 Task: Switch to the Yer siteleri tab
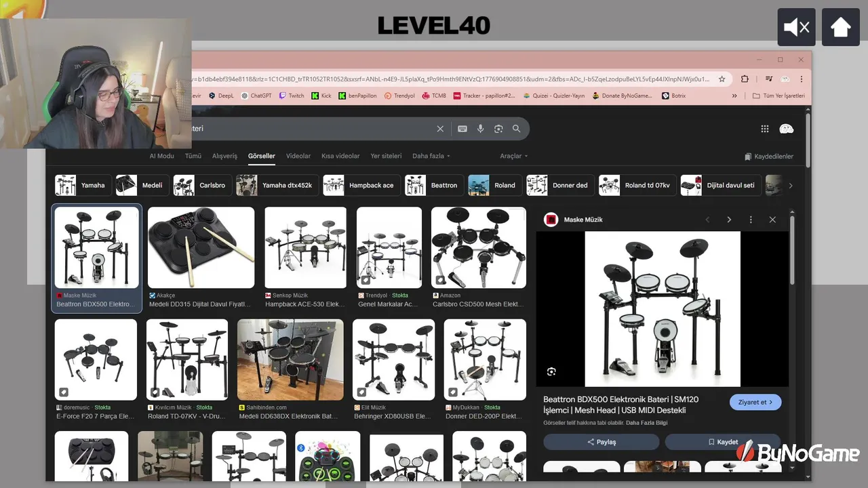pos(386,156)
